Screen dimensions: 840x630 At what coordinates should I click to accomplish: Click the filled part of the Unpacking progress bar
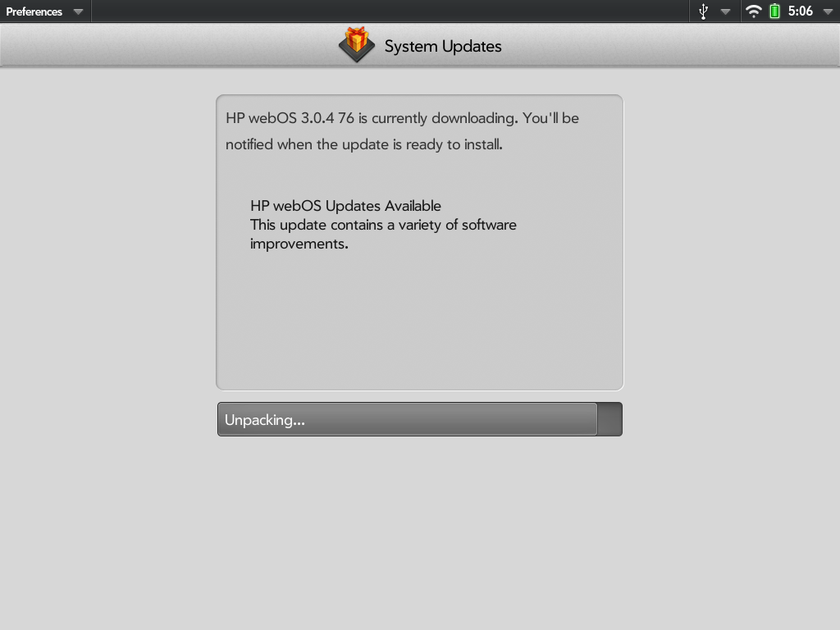(x=407, y=419)
